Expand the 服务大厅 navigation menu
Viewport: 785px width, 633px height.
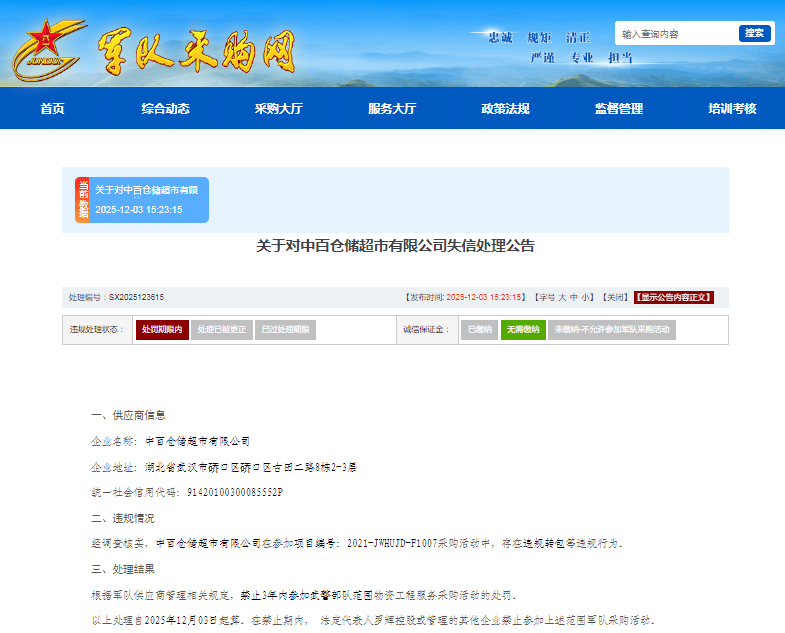[392, 108]
